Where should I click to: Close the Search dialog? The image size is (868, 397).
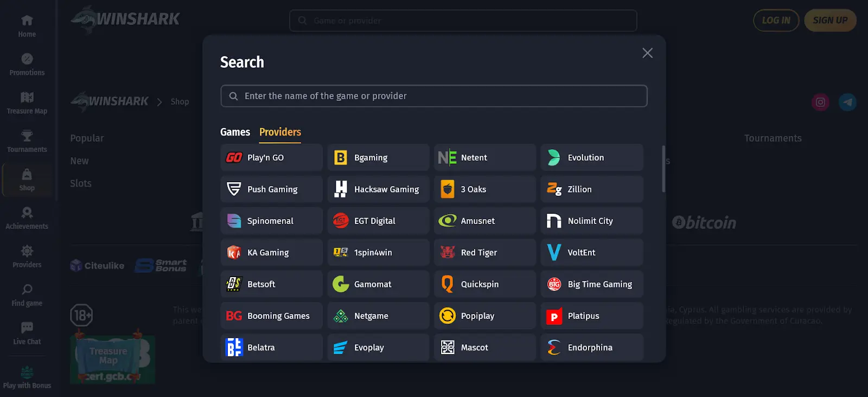pos(647,53)
